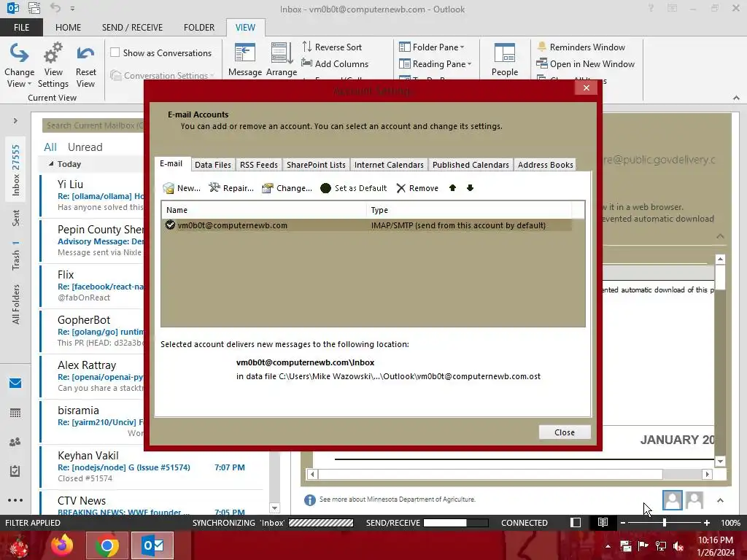
Task: Click the Close button in Account Settings
Action: (565, 432)
